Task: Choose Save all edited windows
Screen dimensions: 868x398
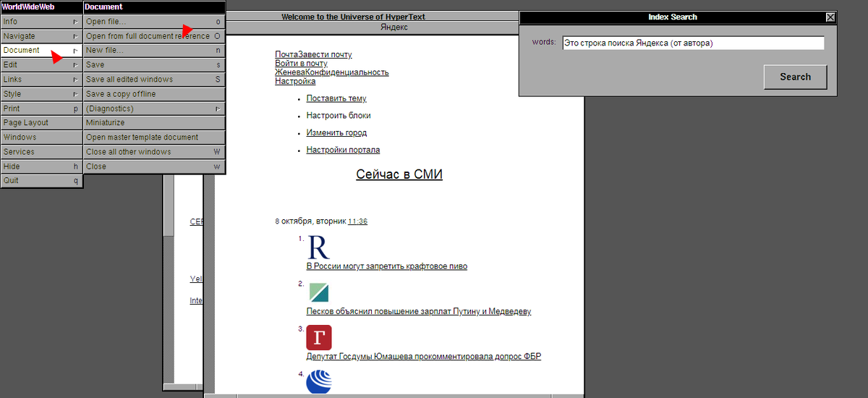Action: pyautogui.click(x=154, y=80)
